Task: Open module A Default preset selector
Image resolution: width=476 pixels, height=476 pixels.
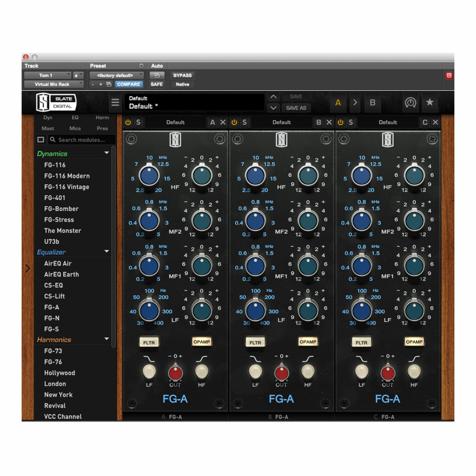Action: coord(175,122)
